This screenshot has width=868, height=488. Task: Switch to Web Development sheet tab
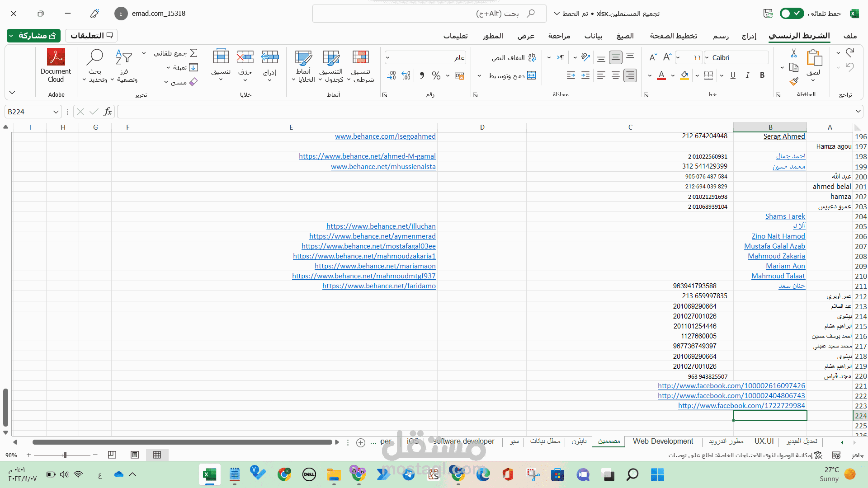point(663,441)
